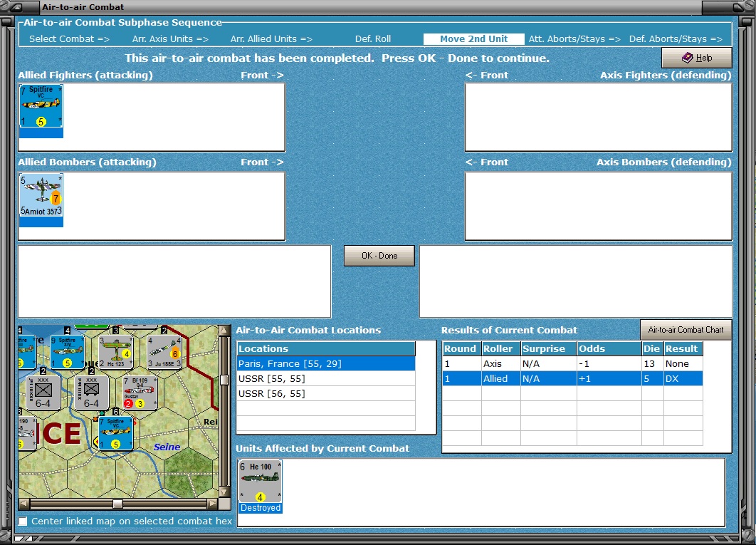756x545 pixels.
Task: Click the destroyed He 100 unit counter
Action: click(x=261, y=482)
